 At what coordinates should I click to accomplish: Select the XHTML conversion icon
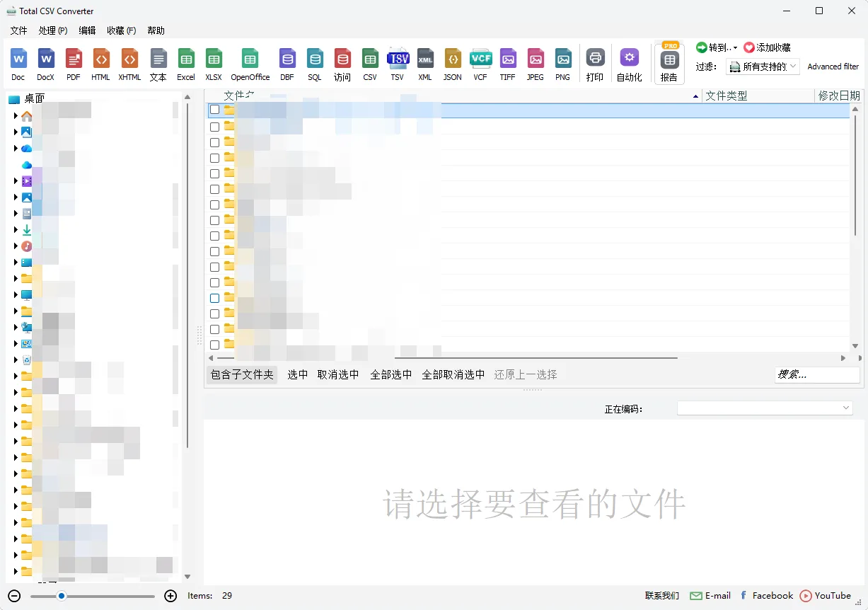click(129, 64)
